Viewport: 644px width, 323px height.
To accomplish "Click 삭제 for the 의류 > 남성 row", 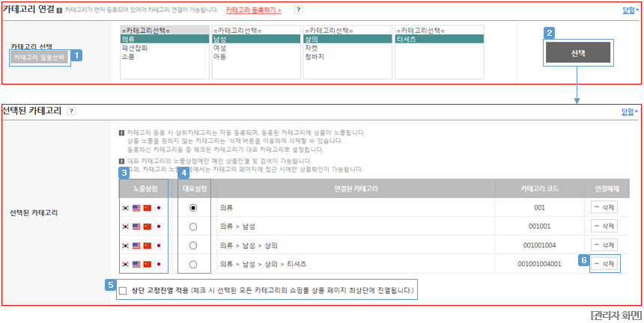I will tap(604, 226).
